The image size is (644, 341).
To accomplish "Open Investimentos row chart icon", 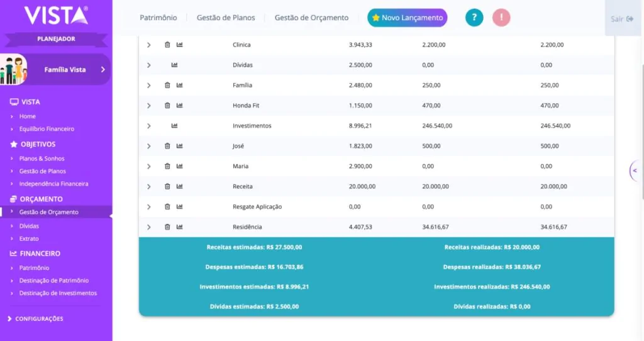I will (x=174, y=126).
